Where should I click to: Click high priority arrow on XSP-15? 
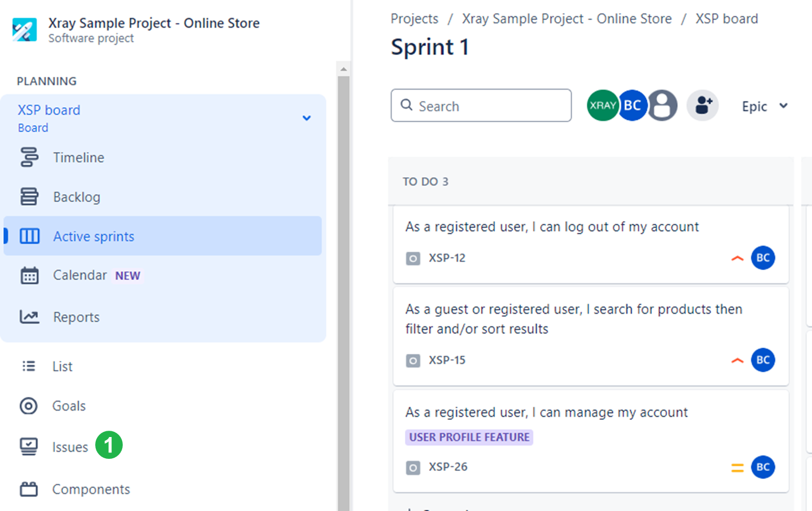(x=737, y=361)
